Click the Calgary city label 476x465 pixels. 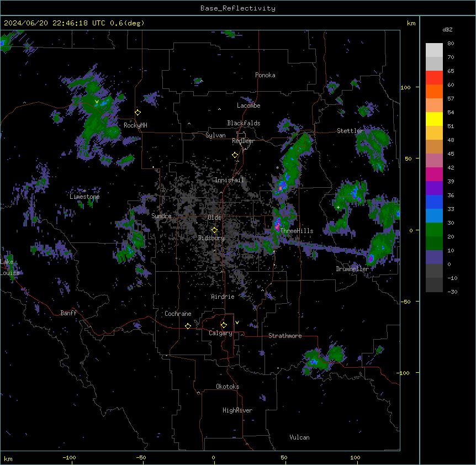(220, 333)
